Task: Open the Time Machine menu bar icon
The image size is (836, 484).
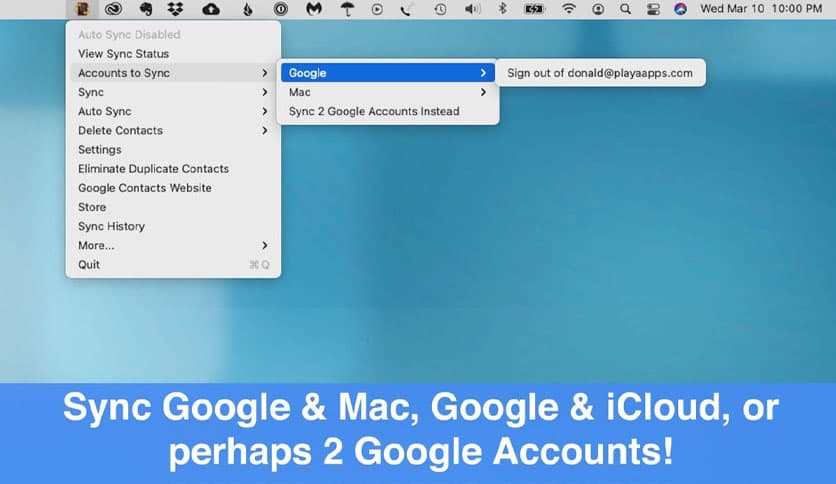Action: (440, 9)
